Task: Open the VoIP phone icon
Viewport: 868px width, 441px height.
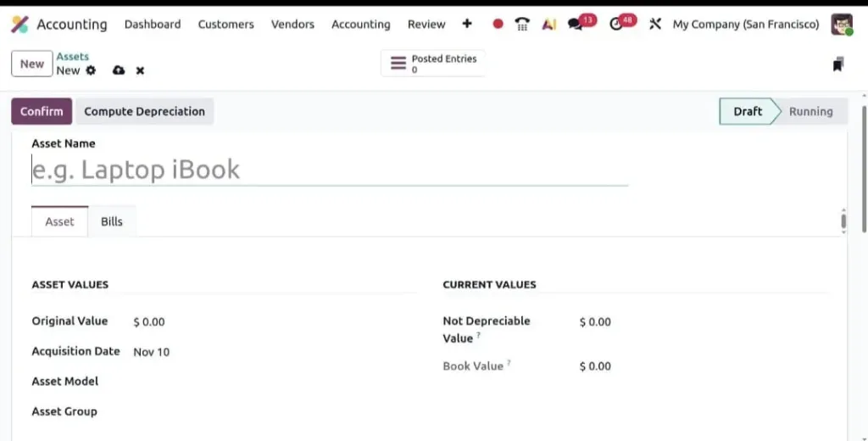Action: click(522, 24)
